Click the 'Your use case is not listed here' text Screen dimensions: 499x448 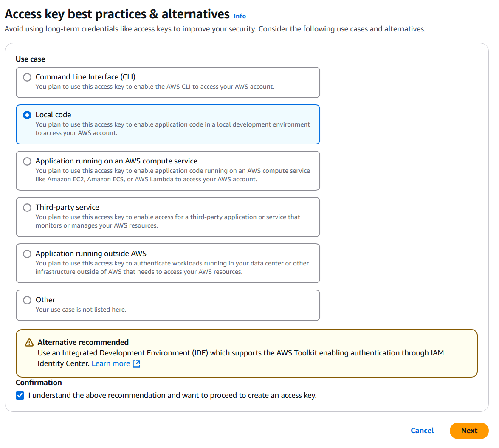pos(81,310)
